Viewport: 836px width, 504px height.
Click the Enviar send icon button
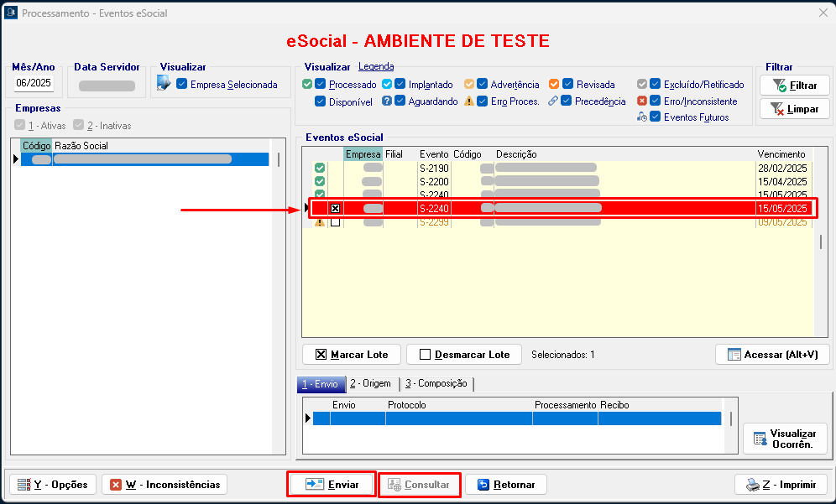[x=315, y=485]
